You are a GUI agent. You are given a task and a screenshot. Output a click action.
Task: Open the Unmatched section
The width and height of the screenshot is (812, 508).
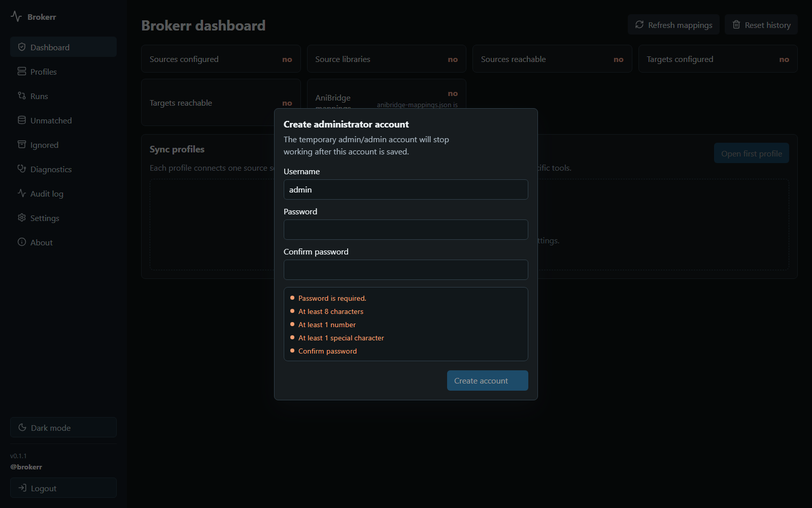pos(63,120)
